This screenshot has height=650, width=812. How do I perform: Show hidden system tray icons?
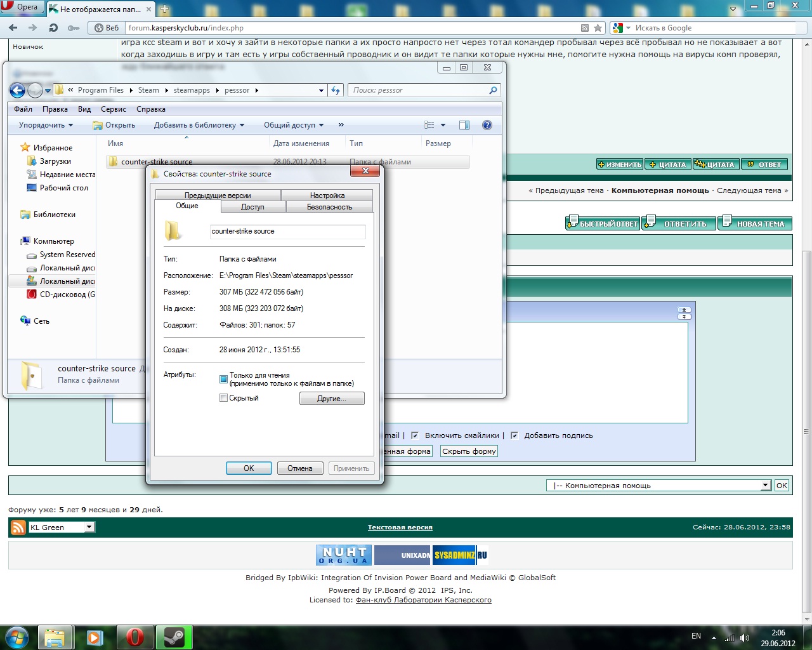(714, 637)
